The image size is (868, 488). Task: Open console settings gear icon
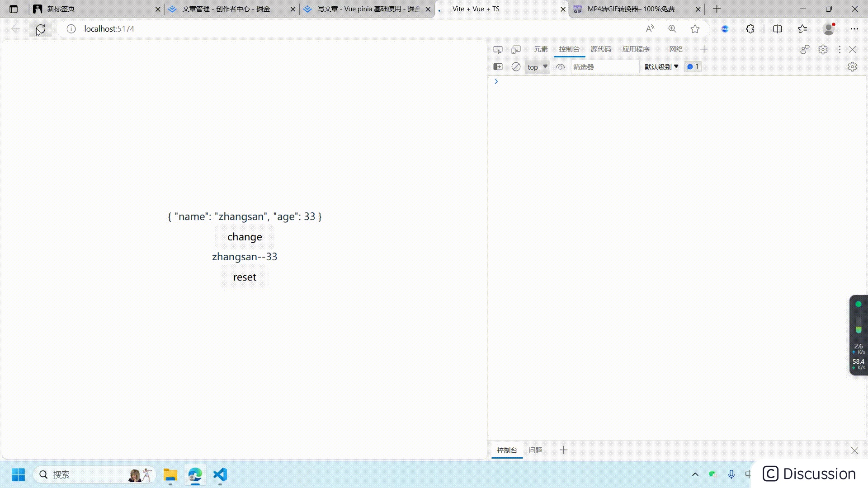click(x=852, y=67)
